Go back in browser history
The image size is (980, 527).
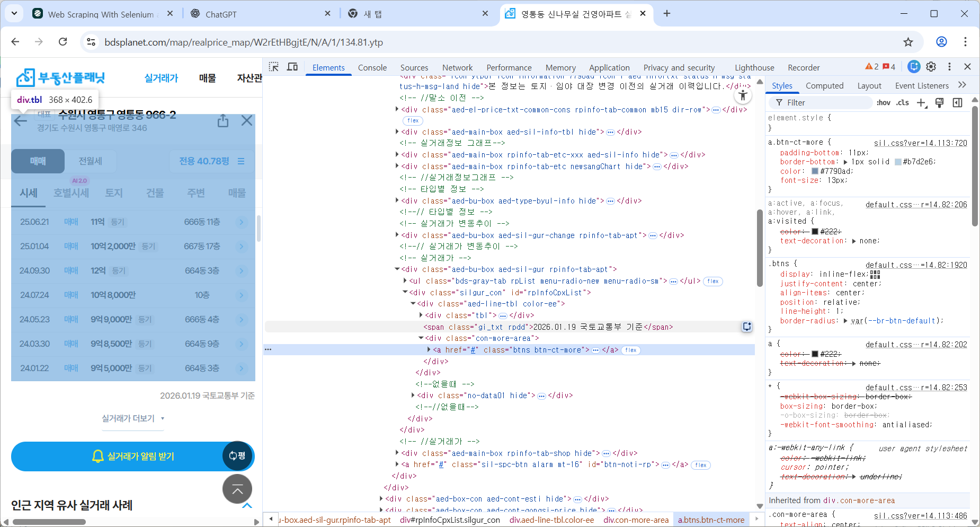15,42
